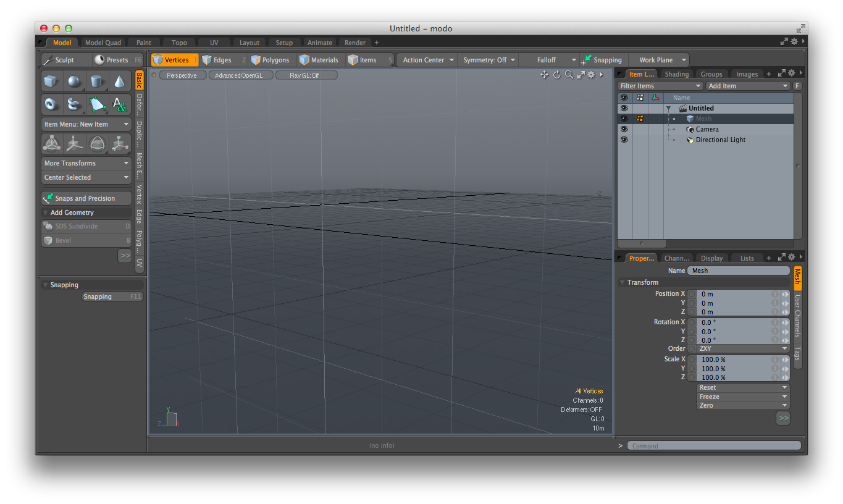The width and height of the screenshot is (843, 504).
Task: Toggle Position X keyframe circle
Action: click(x=692, y=294)
